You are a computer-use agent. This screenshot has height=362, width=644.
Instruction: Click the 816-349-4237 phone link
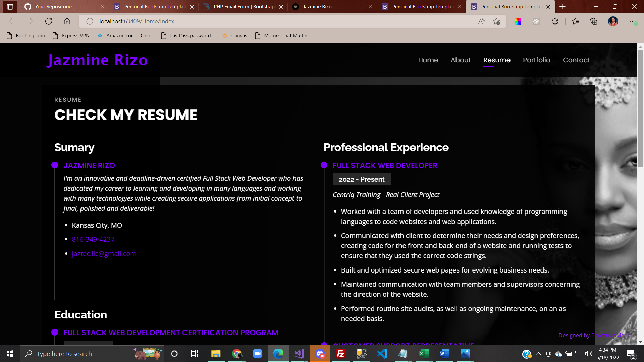point(93,239)
